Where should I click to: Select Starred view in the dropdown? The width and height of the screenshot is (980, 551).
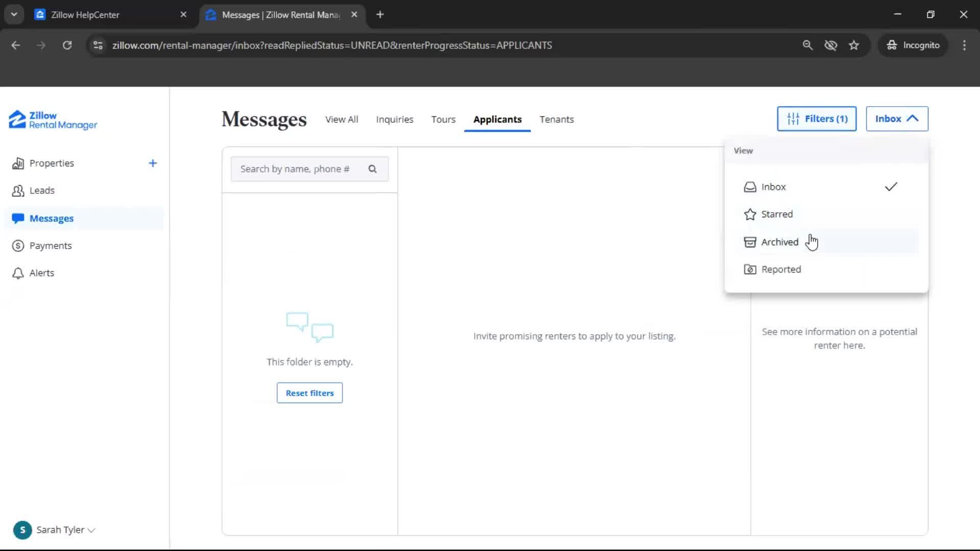pos(776,214)
